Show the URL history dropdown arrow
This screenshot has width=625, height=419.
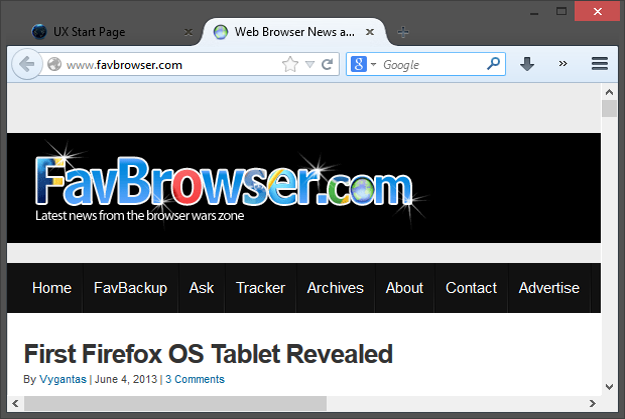(310, 65)
